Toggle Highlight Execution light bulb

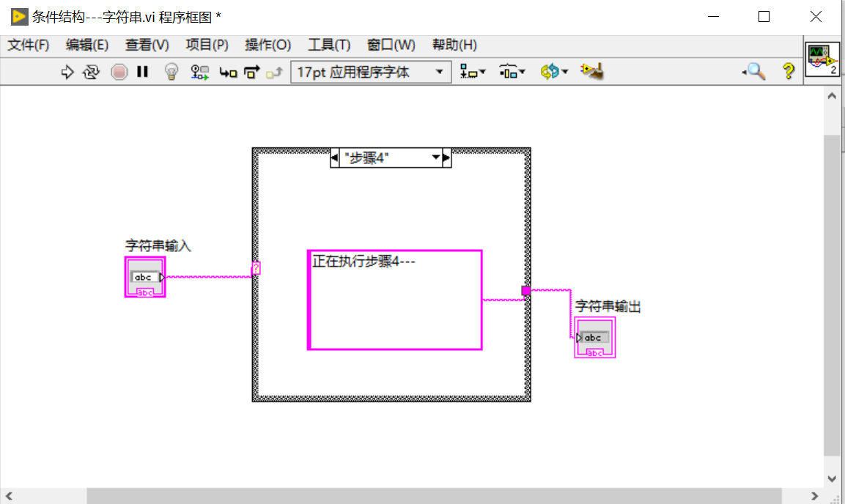click(171, 72)
